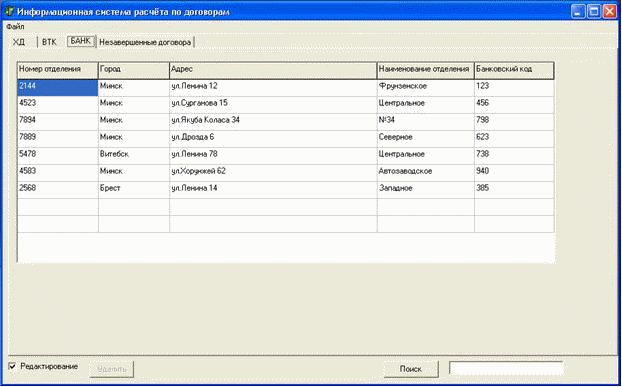Switch to the ВТК tab
The width and height of the screenshot is (622, 387).
tap(49, 42)
